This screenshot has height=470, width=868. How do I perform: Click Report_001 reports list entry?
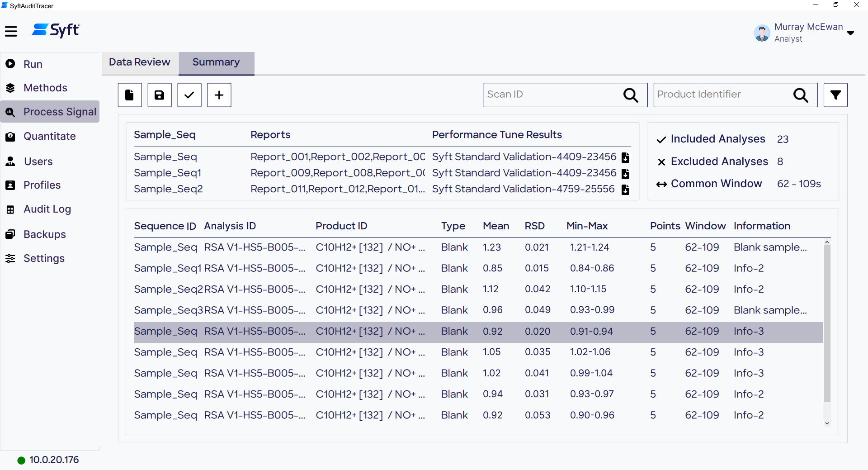(338, 157)
